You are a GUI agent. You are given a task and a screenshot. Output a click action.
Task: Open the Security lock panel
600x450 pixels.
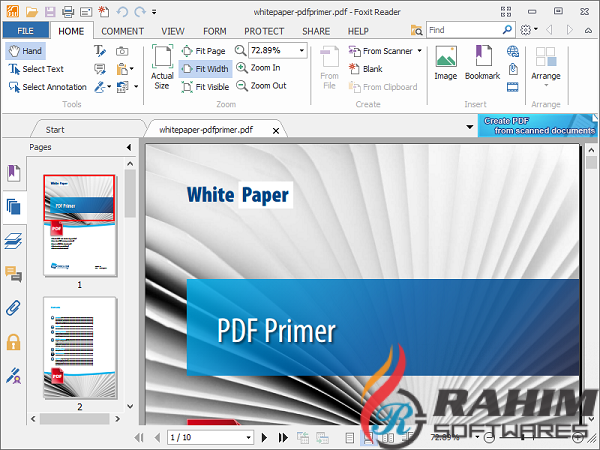coord(13,342)
